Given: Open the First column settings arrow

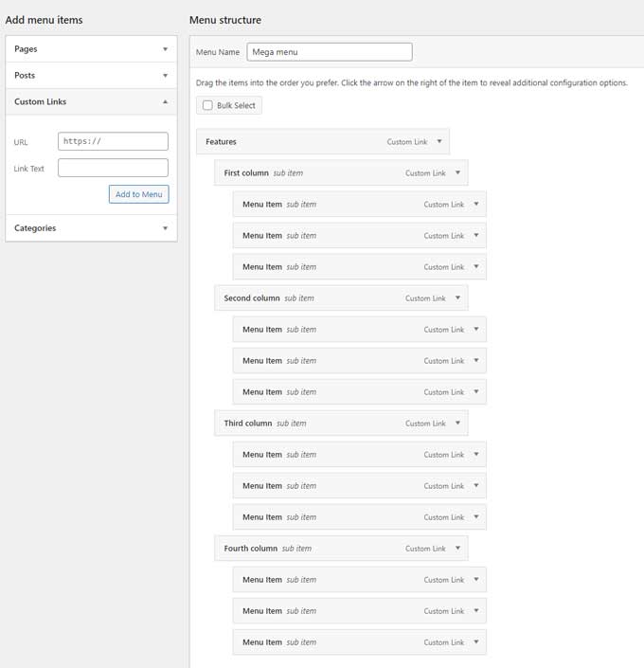Looking at the screenshot, I should click(x=457, y=172).
